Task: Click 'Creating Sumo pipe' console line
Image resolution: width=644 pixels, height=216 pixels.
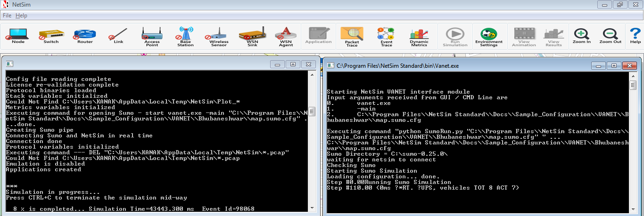Action: point(40,130)
